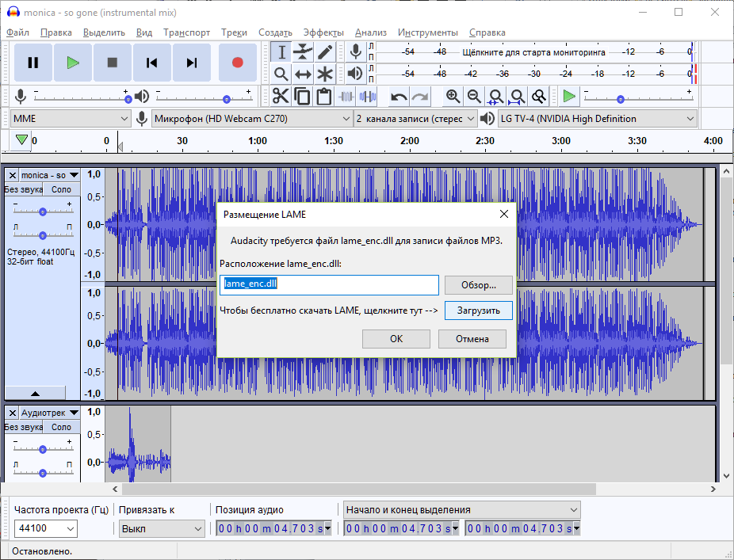
Task: Open the Файл menu
Action: click(x=17, y=32)
